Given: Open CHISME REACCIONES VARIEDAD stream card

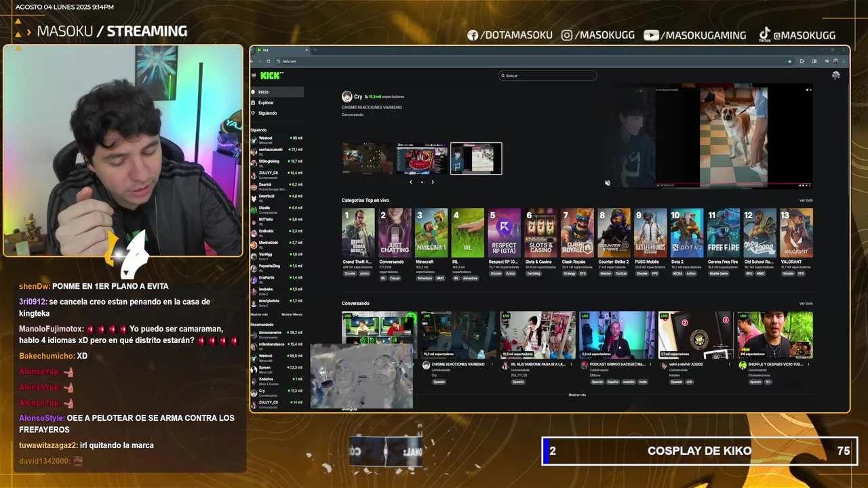Looking at the screenshot, I should [x=460, y=335].
